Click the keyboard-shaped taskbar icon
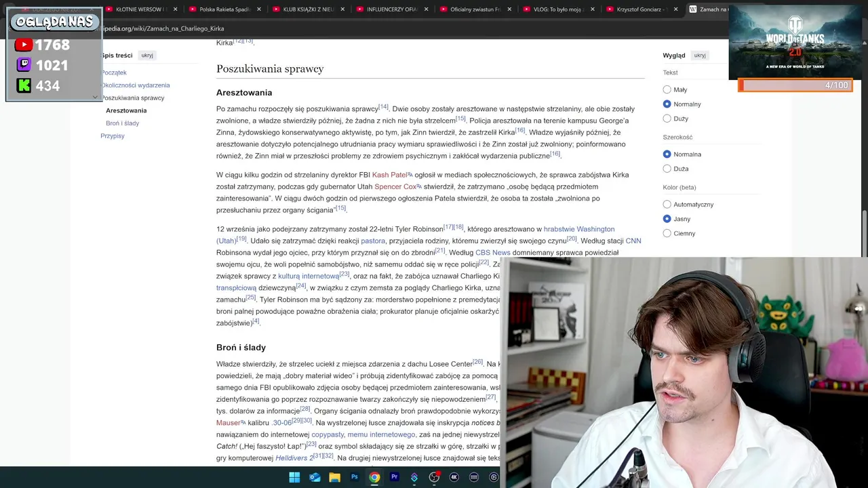 click(474, 477)
